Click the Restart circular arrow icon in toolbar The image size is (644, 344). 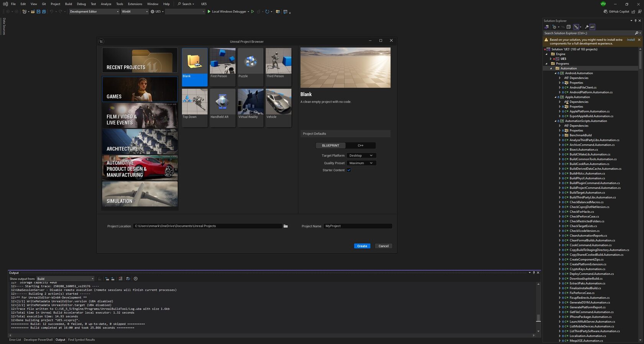click(x=267, y=11)
